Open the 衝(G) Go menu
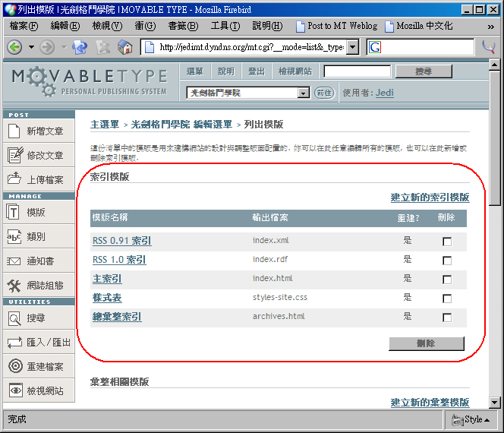This screenshot has height=433, width=504. pos(145,26)
